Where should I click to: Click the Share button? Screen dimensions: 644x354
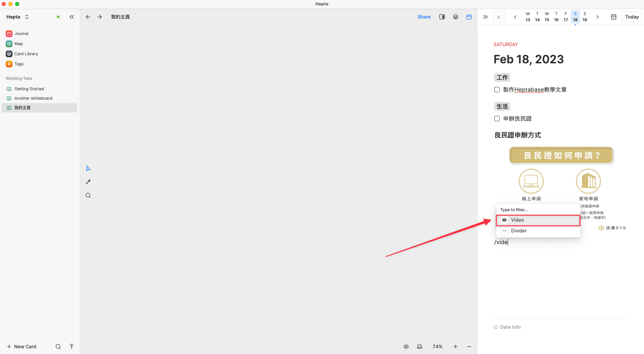(424, 17)
